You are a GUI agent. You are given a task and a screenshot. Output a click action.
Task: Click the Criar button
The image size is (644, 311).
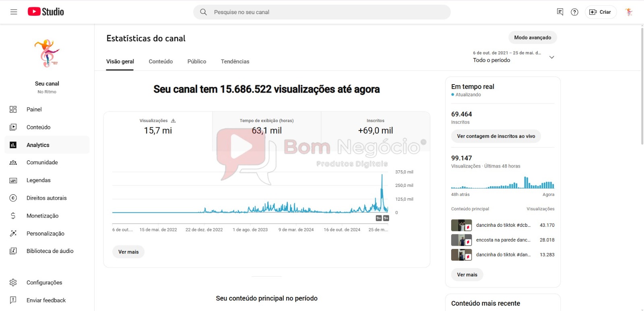click(x=601, y=12)
